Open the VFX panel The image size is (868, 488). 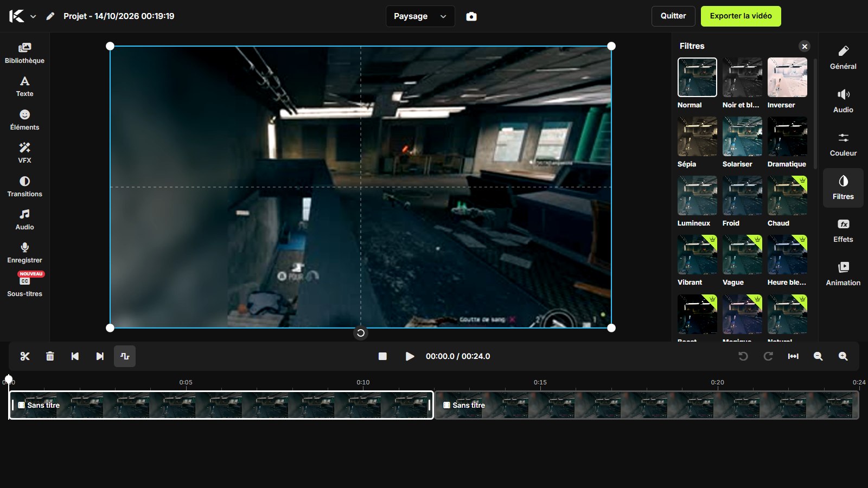click(x=24, y=153)
